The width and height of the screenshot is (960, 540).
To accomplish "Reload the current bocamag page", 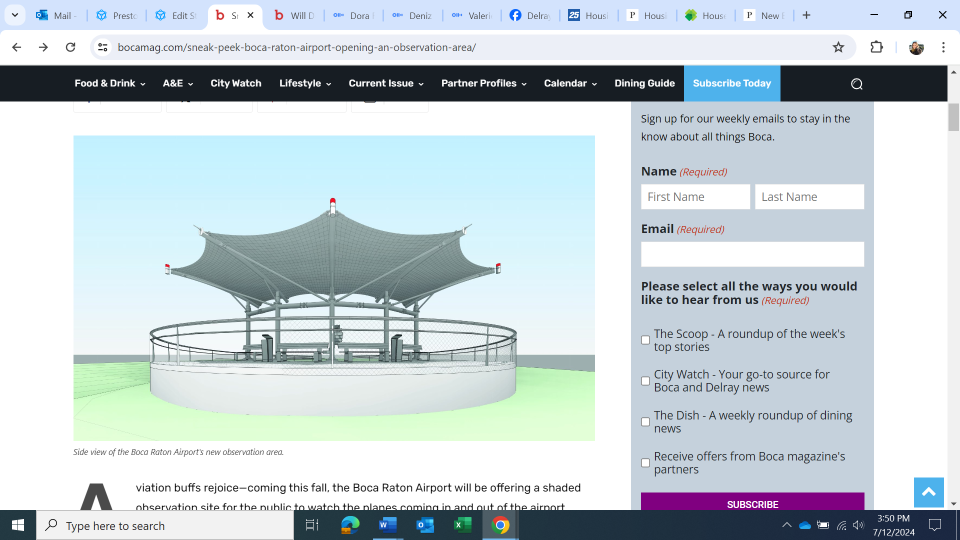I will pos(70,47).
